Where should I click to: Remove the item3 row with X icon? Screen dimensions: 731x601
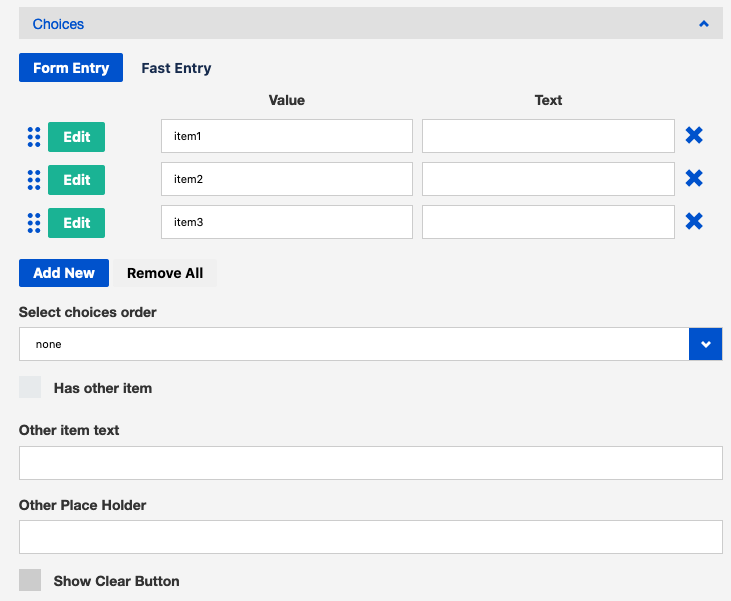tap(694, 222)
